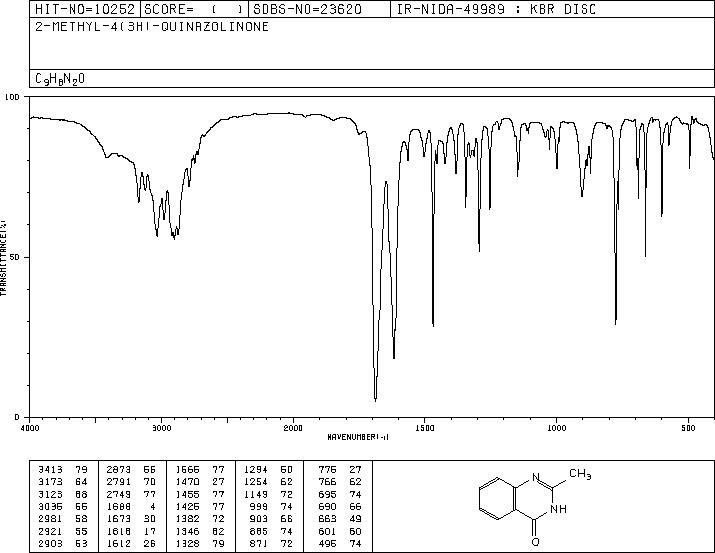Click the CH3 group label in structure
This screenshot has height=553, width=715.
pos(580,474)
